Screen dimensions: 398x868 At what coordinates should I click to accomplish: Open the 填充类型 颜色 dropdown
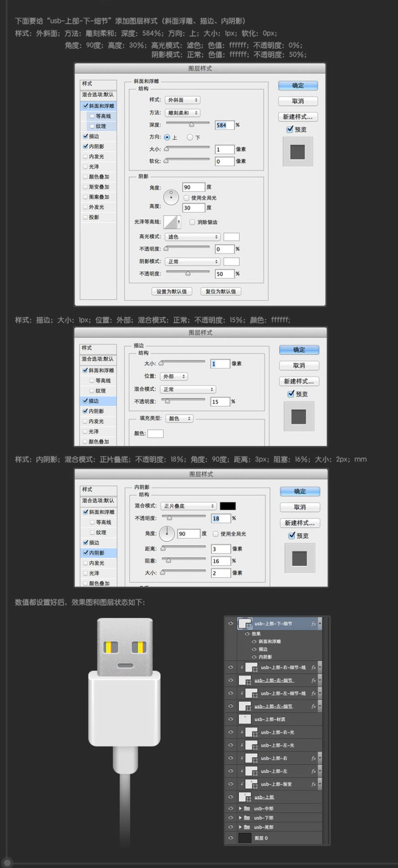pos(179,419)
